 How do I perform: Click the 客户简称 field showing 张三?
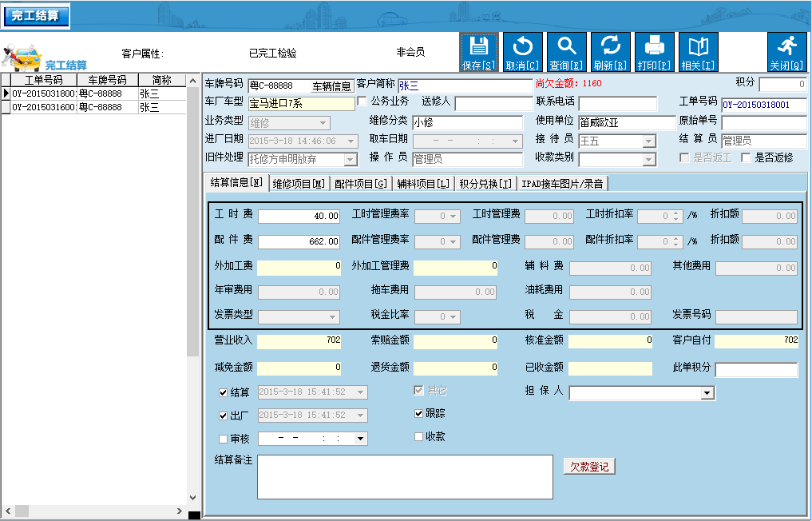coord(465,86)
